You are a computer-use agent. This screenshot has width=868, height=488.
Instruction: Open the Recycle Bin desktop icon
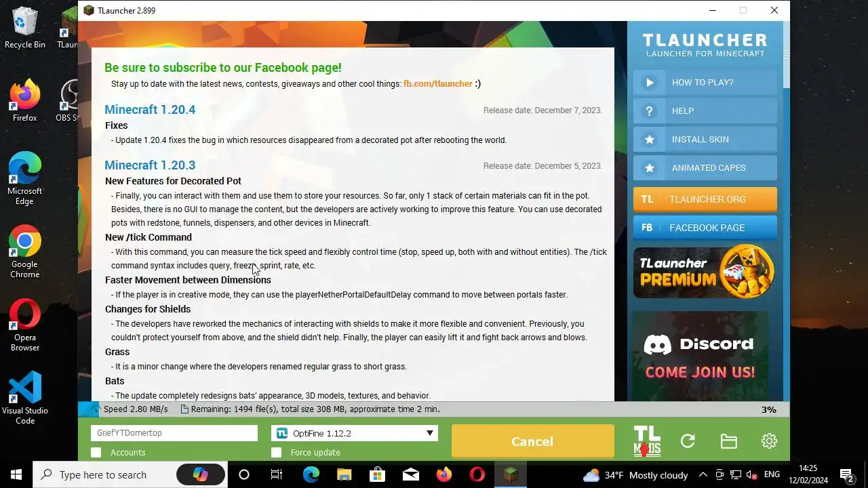[x=25, y=28]
